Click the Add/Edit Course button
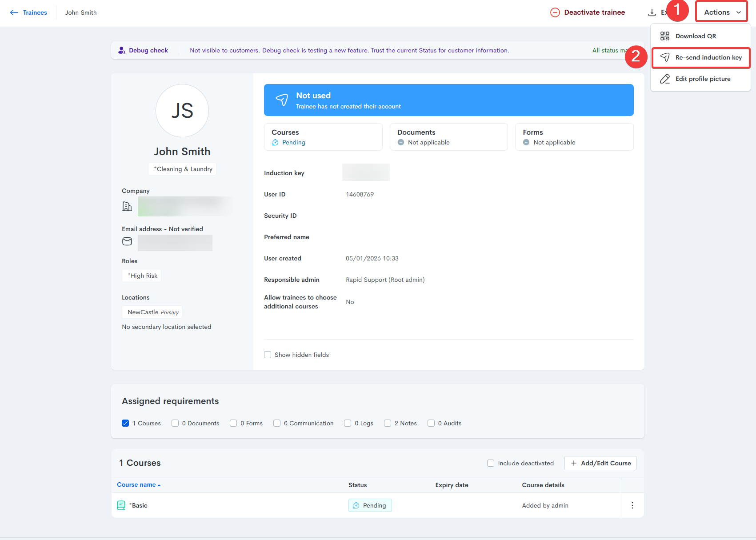 600,463
